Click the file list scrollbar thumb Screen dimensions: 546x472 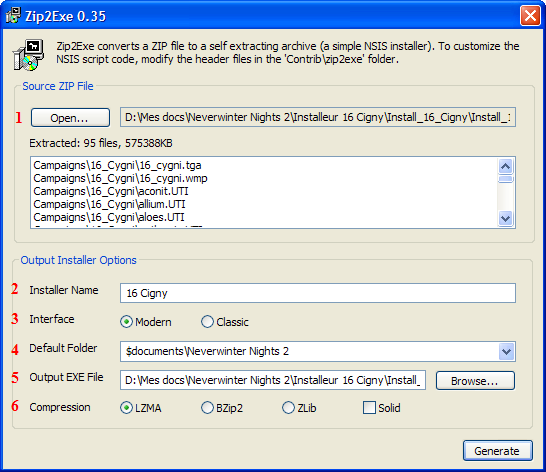click(x=505, y=179)
